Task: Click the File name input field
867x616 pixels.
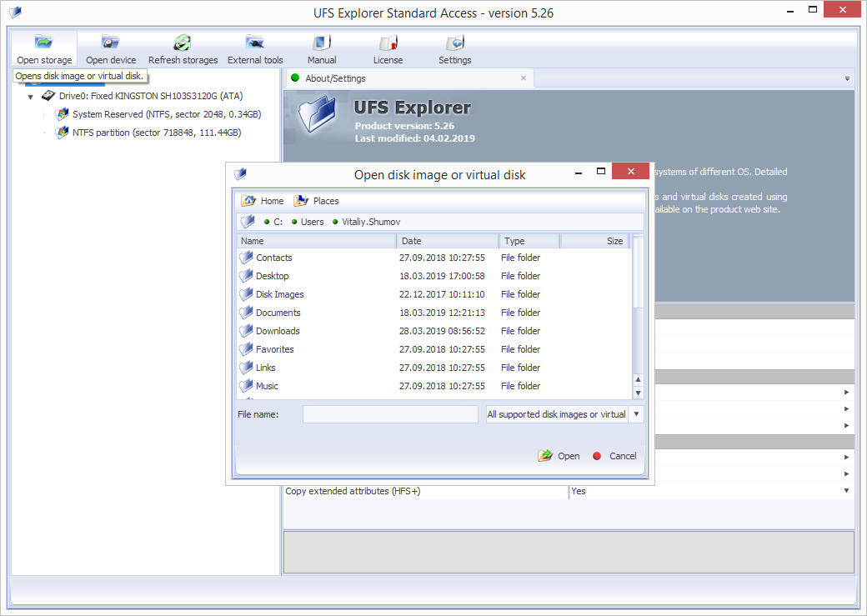Action: pyautogui.click(x=390, y=414)
